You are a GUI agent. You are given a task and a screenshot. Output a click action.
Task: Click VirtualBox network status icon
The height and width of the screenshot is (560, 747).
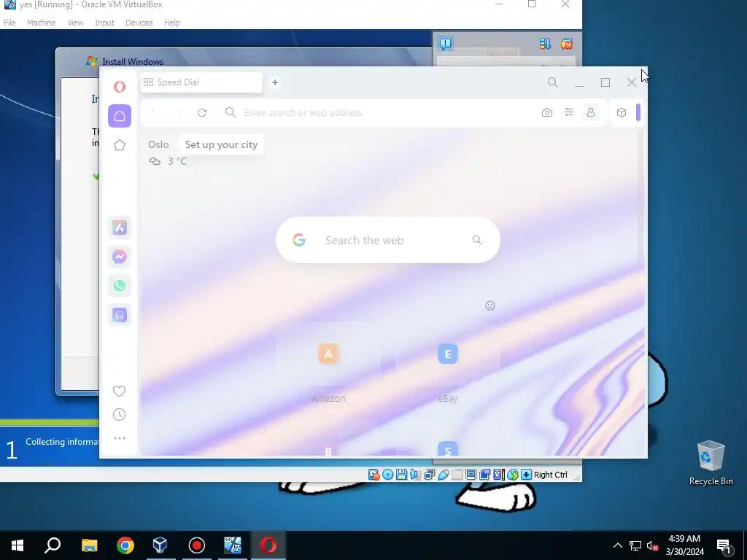429,475
